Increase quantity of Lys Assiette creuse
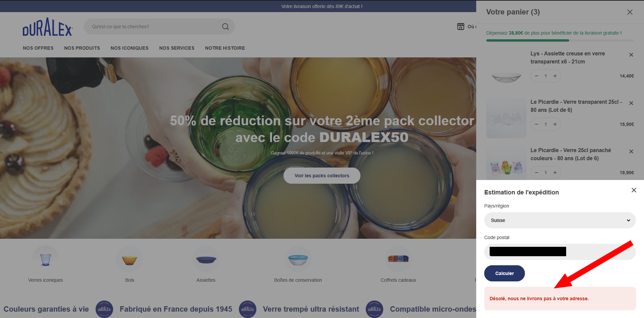Screen dimensions: 644x318 click(555, 76)
